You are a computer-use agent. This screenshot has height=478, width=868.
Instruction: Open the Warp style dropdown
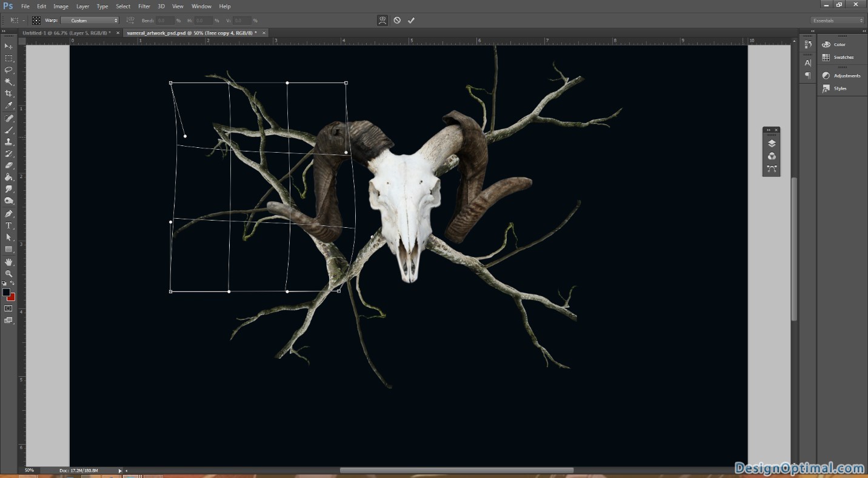tap(90, 21)
